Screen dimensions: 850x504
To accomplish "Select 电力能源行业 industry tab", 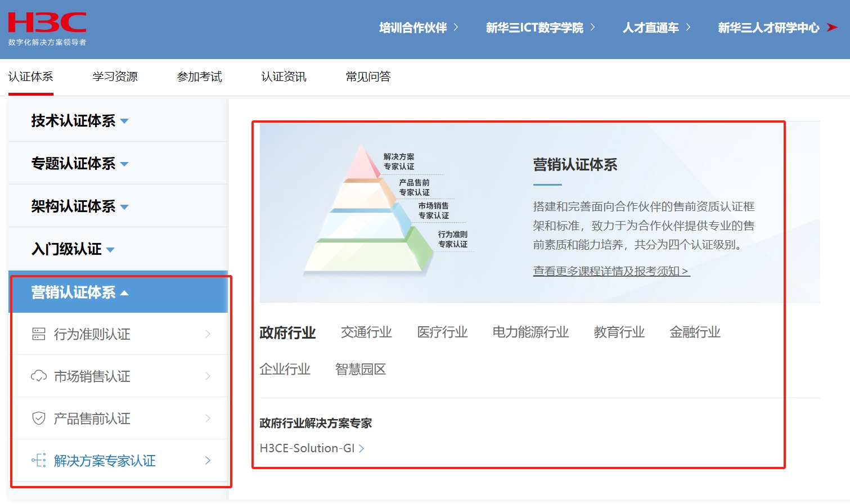I will pos(530,332).
